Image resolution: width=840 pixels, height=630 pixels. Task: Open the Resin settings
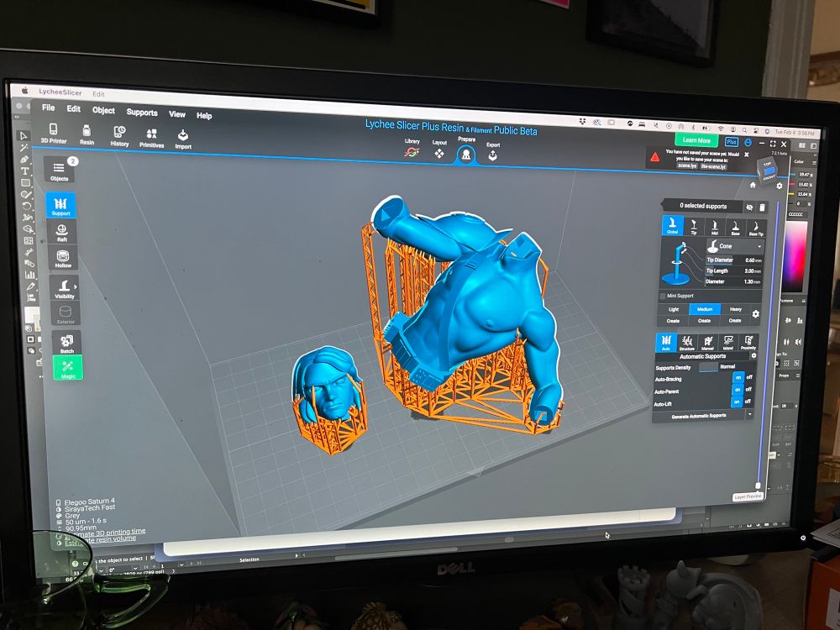[x=87, y=135]
